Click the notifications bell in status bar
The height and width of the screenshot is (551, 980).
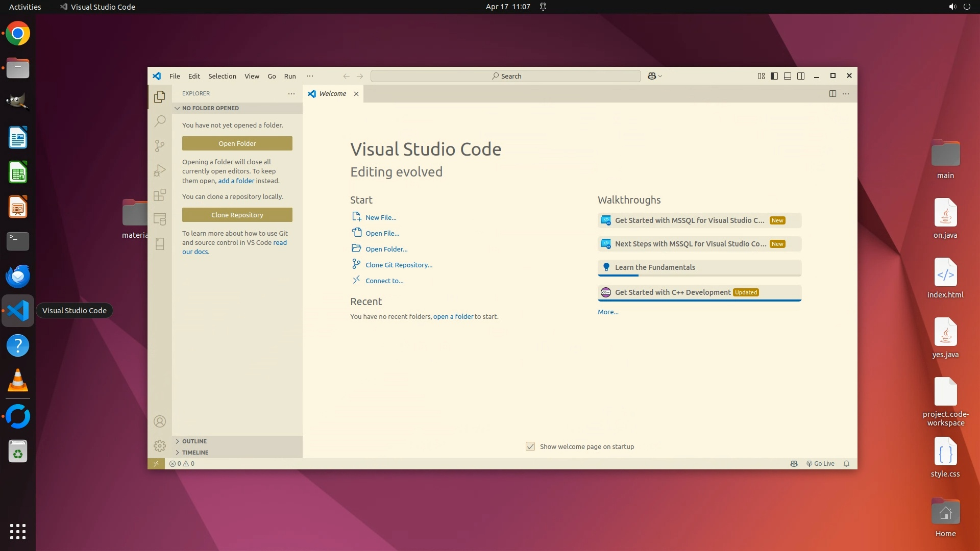tap(846, 464)
